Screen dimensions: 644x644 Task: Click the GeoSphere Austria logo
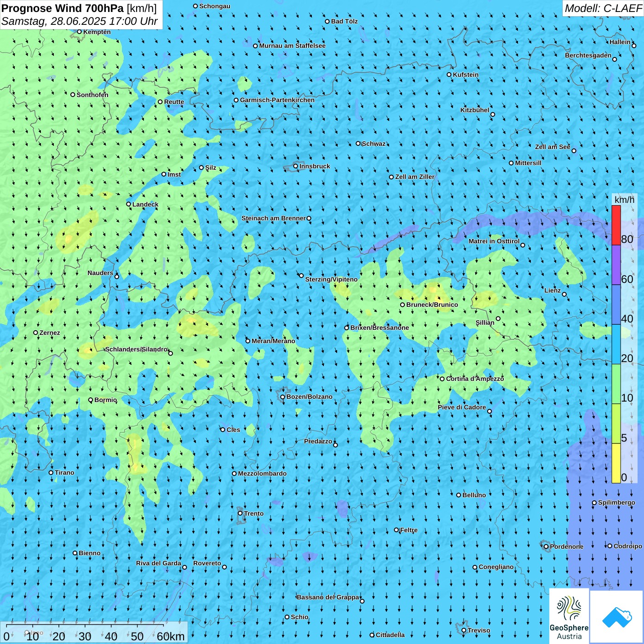(x=569, y=616)
